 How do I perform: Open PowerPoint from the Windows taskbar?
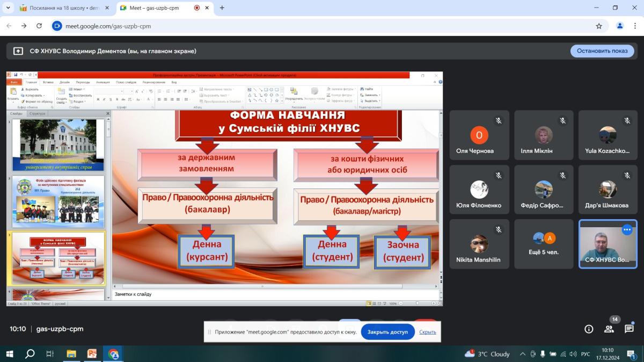[92, 354]
